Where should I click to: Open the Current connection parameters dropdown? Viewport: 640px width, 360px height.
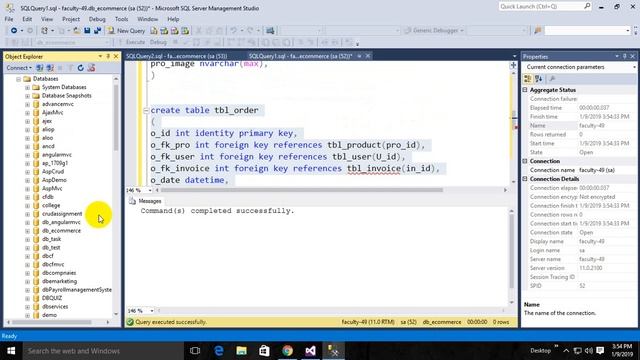point(634,67)
